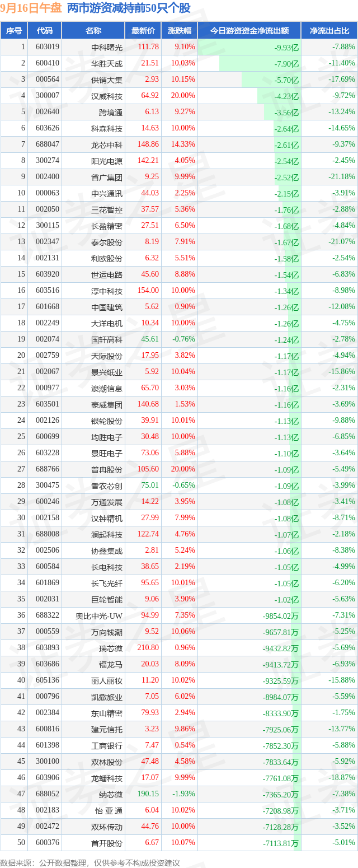Select stock name 淳中科技
This screenshot has width=358, height=868.
coord(106,291)
